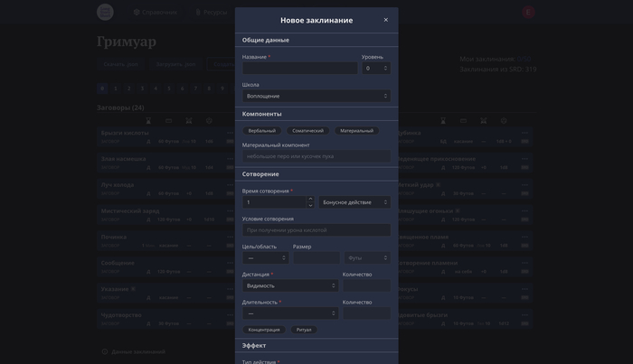Click the Количество field beside Дистанция
Image resolution: width=633 pixels, height=364 pixels.
click(366, 285)
